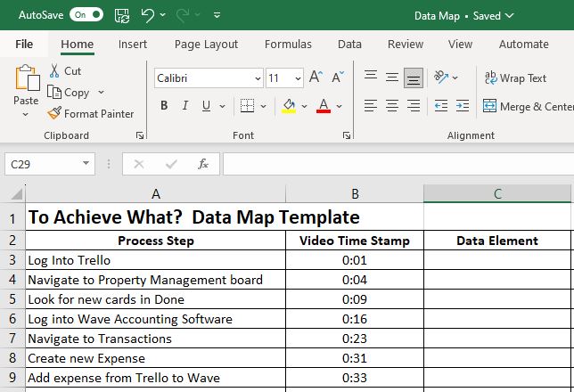The image size is (574, 392).
Task: Open the Calibri font name dropdown
Action: [x=257, y=78]
